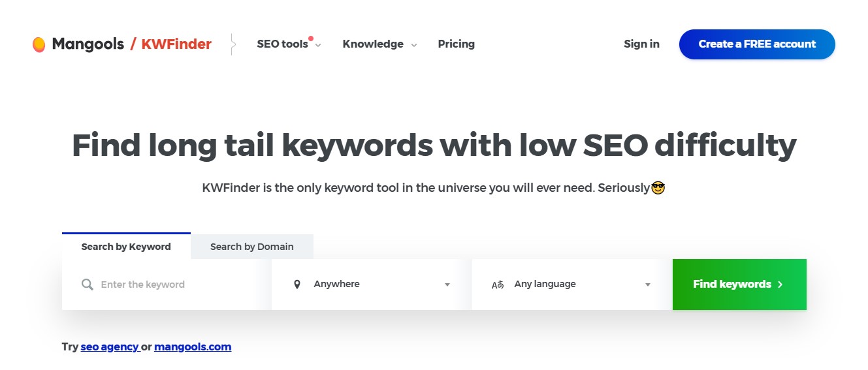The height and width of the screenshot is (370, 868).
Task: Click the sunglasses emoji after Seriously
Action: pos(658,188)
